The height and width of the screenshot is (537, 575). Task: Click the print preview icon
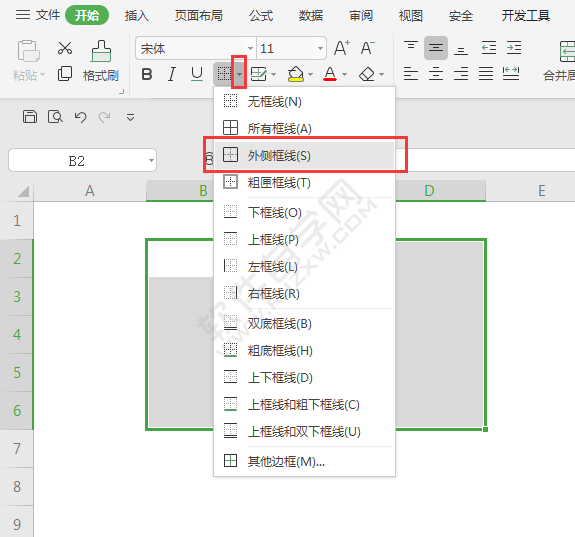55,117
